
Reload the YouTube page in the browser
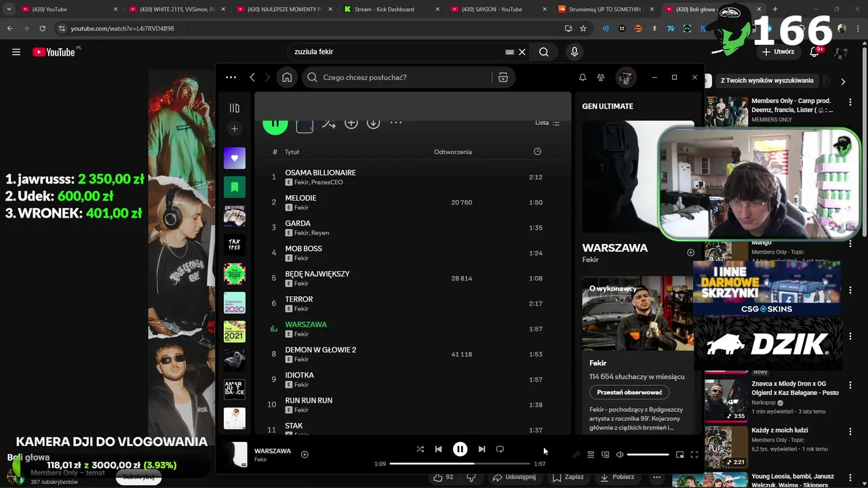43,28
